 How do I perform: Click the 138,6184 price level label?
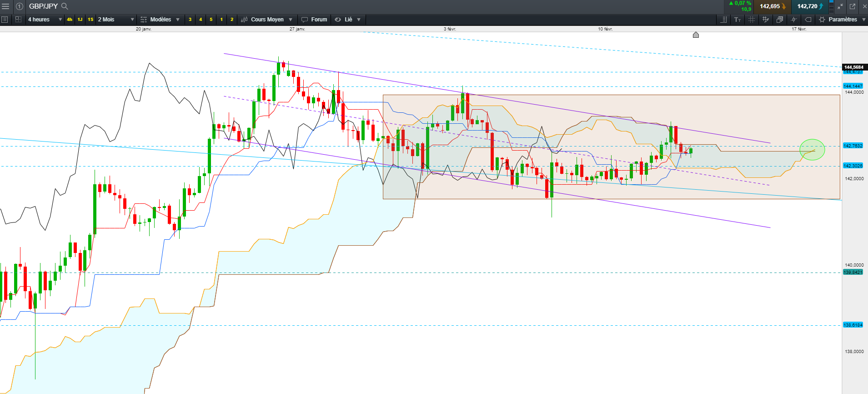pyautogui.click(x=853, y=325)
